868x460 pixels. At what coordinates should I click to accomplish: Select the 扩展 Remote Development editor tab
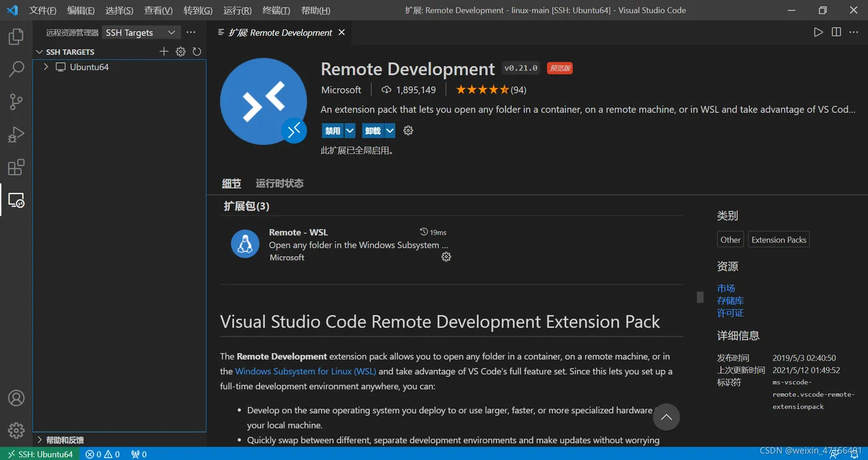click(280, 32)
